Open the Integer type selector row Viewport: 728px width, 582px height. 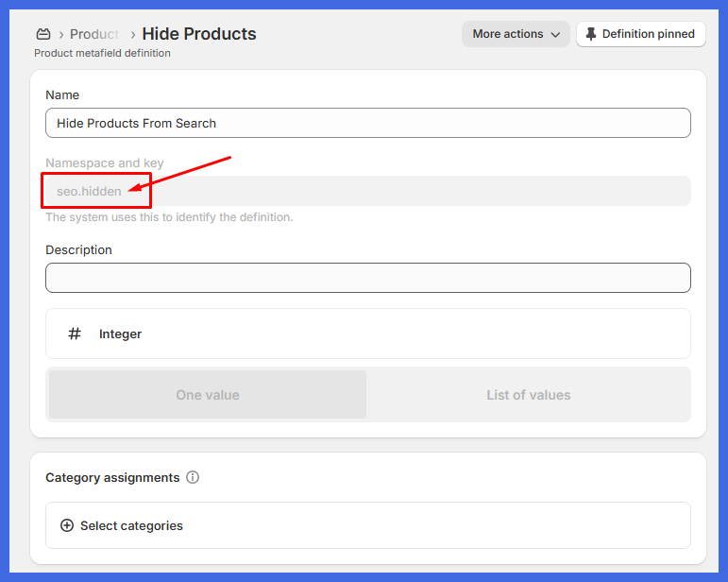point(368,334)
